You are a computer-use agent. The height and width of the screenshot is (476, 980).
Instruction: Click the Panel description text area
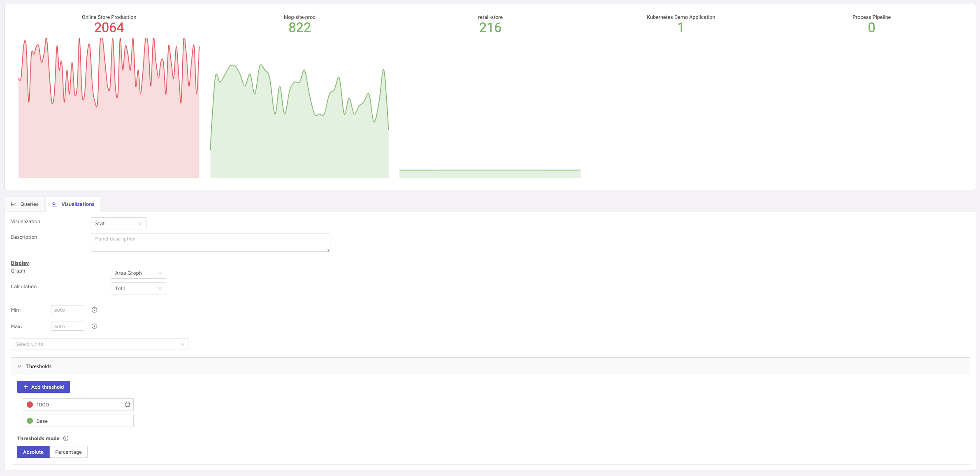[210, 243]
